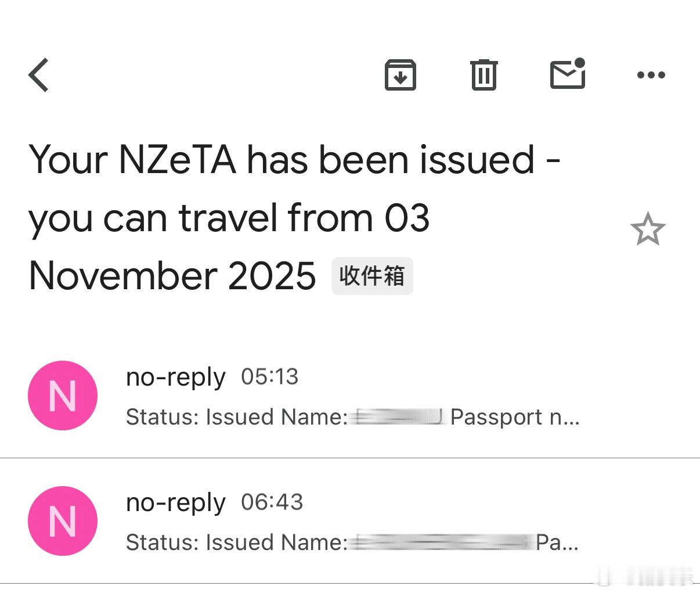This screenshot has height=593, width=700.
Task: Open the three-dot overflow menu
Action: [650, 74]
